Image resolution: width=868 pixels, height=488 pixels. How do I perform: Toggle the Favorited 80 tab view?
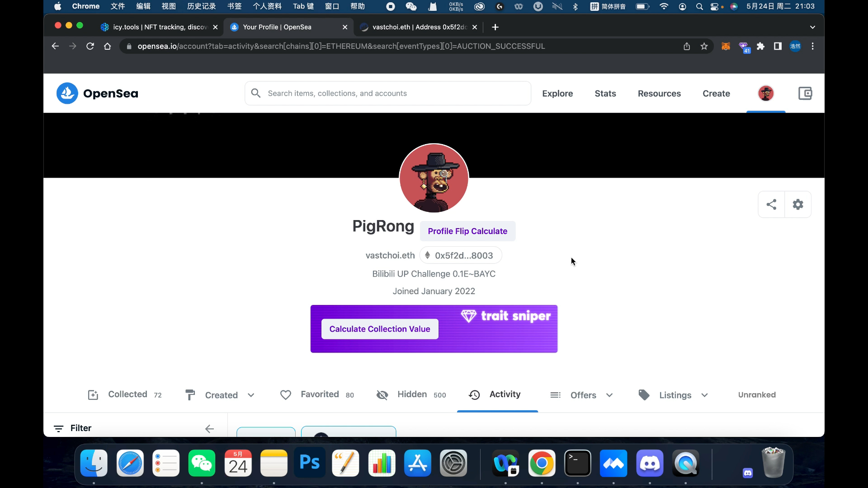click(x=316, y=394)
